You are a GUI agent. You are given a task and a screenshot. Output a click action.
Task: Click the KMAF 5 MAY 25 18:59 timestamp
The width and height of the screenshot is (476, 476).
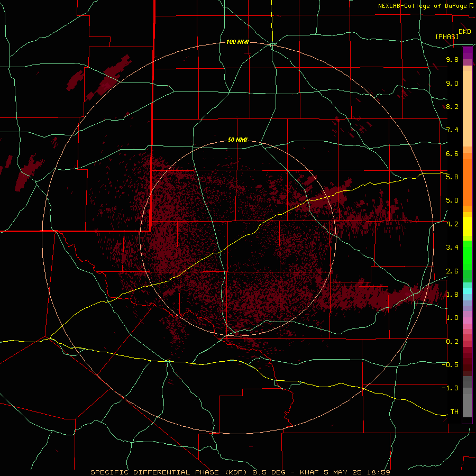pos(345,472)
